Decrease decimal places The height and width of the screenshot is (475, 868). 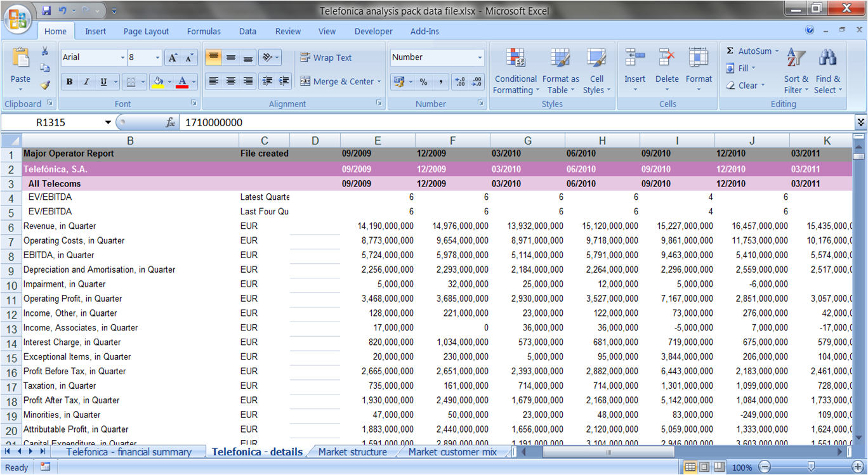[x=477, y=82]
